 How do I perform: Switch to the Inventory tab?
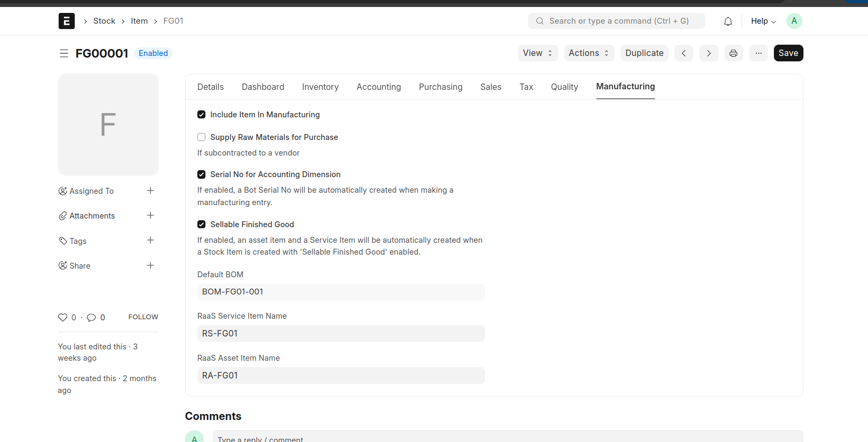click(320, 87)
